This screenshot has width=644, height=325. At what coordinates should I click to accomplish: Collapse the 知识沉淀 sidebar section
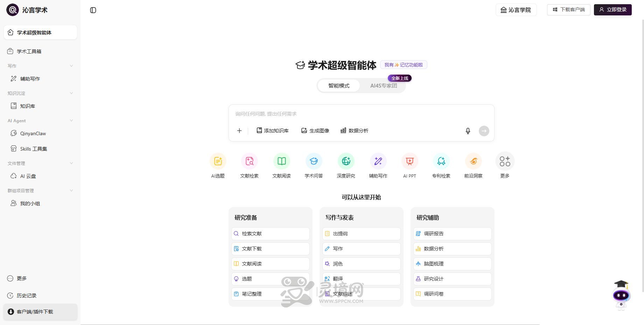71,93
